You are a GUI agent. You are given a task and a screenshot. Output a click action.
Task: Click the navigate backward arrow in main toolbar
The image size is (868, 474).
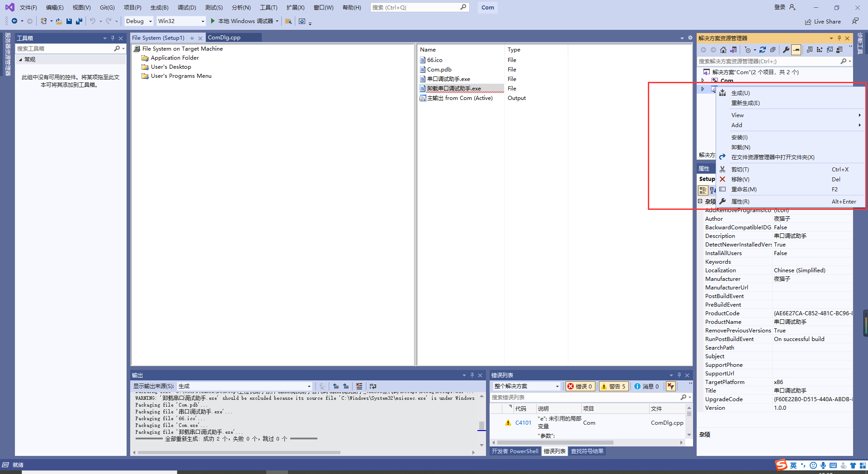(x=14, y=21)
